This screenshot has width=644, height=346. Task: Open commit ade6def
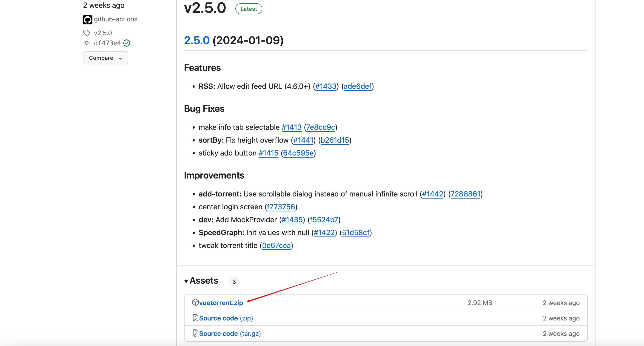coord(357,86)
